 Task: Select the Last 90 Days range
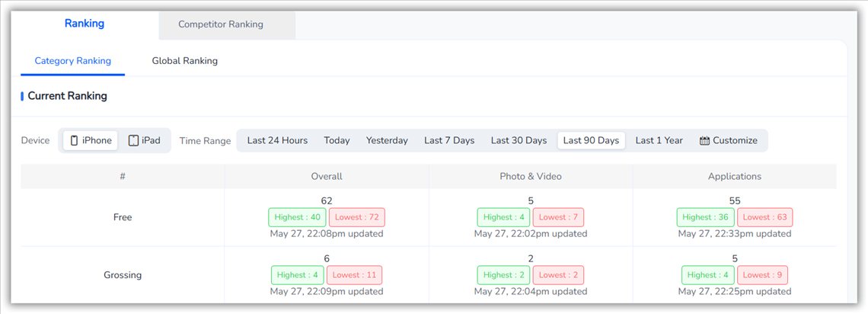click(591, 141)
